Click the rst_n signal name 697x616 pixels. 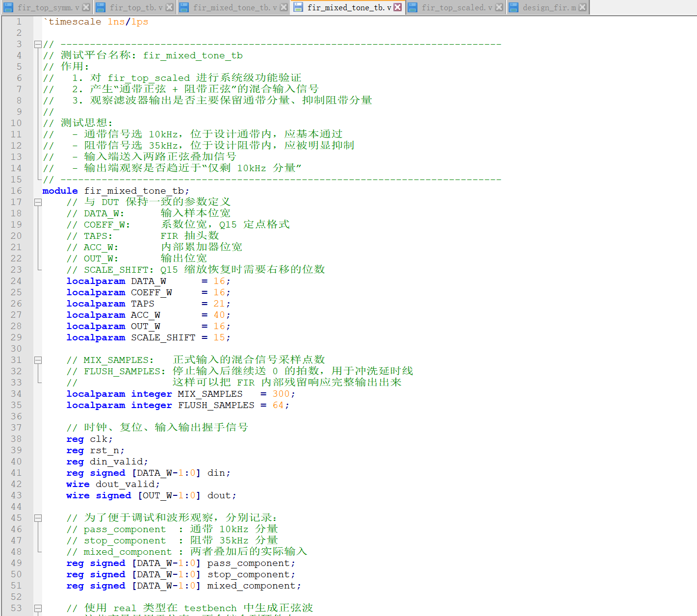[104, 450]
